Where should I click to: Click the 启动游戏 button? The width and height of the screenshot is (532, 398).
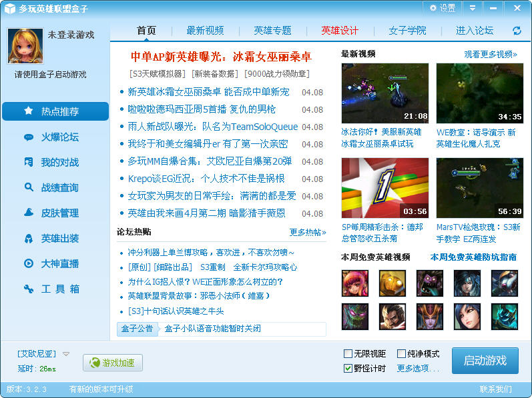[485, 361]
